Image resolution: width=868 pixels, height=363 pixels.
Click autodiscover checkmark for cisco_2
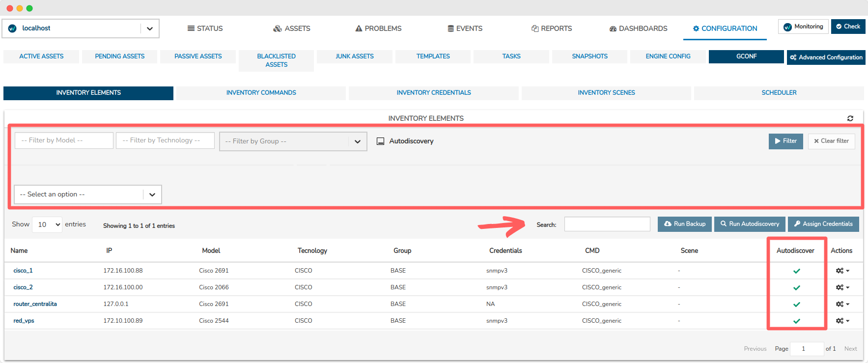click(797, 287)
